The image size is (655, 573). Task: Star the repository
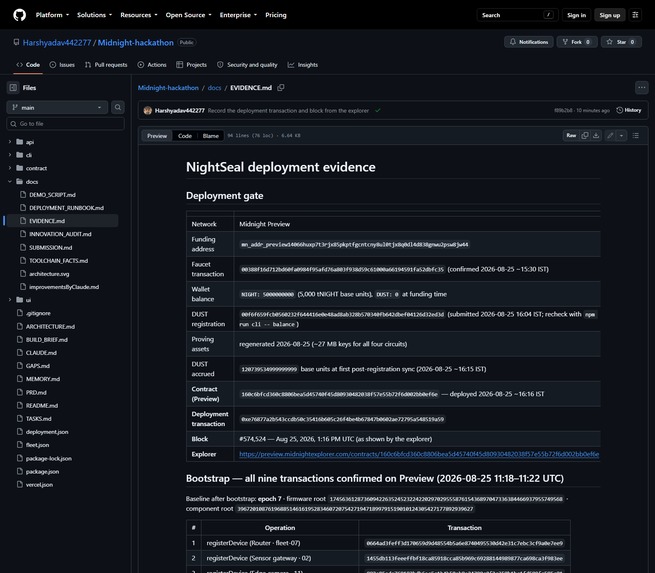(621, 42)
